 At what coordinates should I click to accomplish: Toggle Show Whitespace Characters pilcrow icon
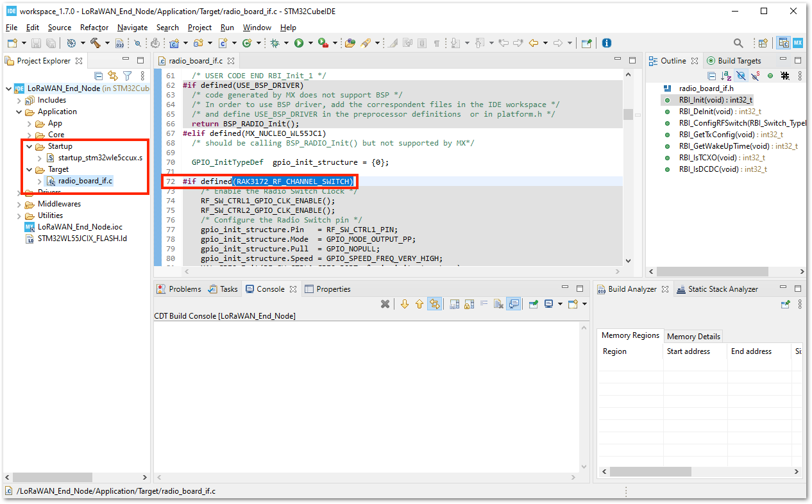(437, 43)
